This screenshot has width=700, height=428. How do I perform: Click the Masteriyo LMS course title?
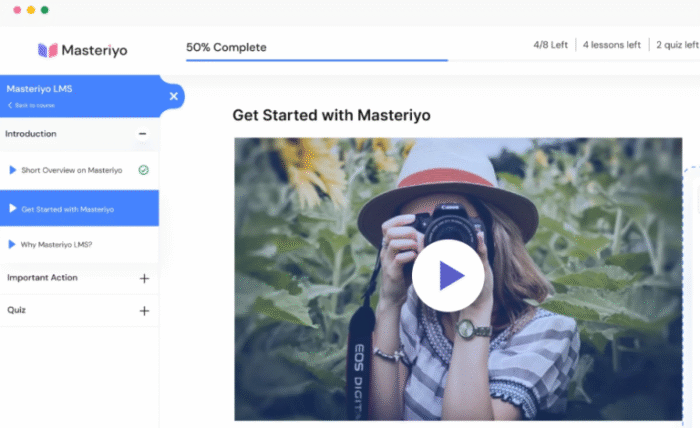39,89
